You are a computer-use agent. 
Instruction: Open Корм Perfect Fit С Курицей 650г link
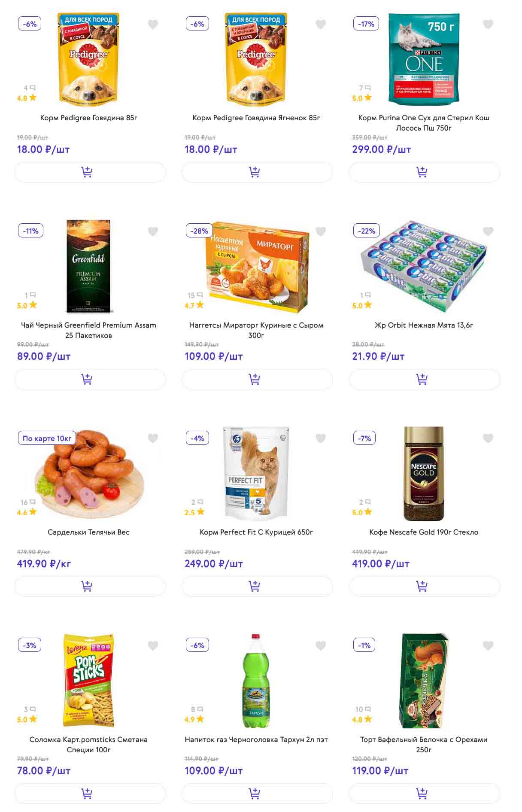256,532
